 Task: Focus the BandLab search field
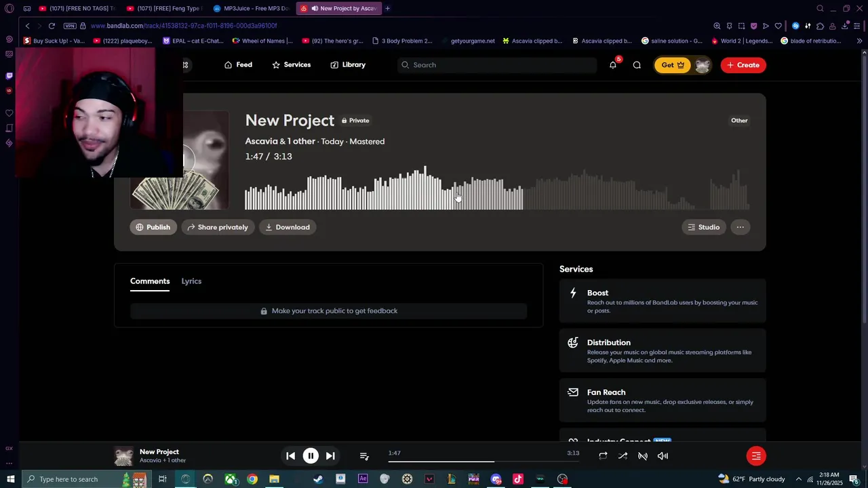[x=497, y=65]
